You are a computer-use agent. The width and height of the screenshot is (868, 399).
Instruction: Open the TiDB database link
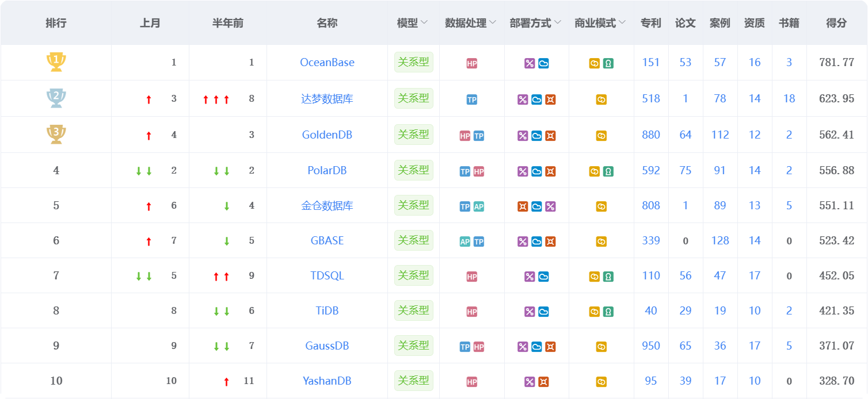point(327,310)
